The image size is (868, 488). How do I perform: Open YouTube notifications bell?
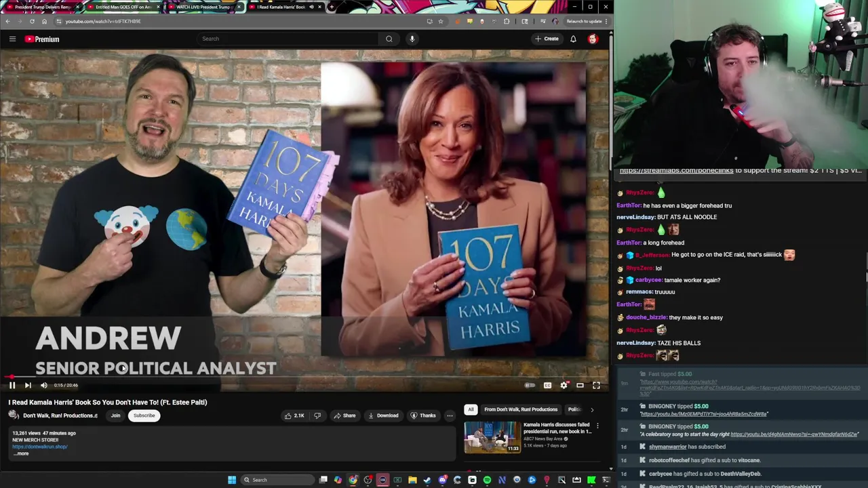pyautogui.click(x=573, y=39)
